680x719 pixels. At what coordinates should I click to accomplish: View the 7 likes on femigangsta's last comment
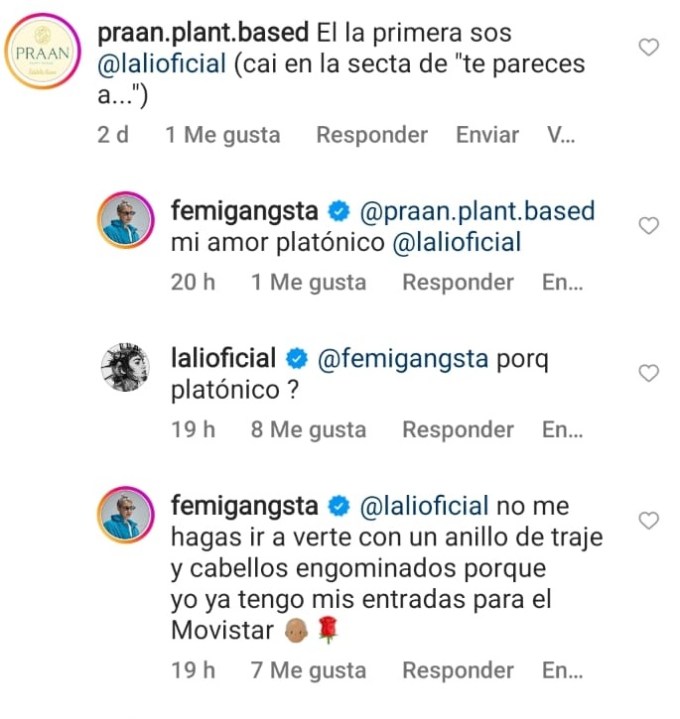(x=308, y=670)
